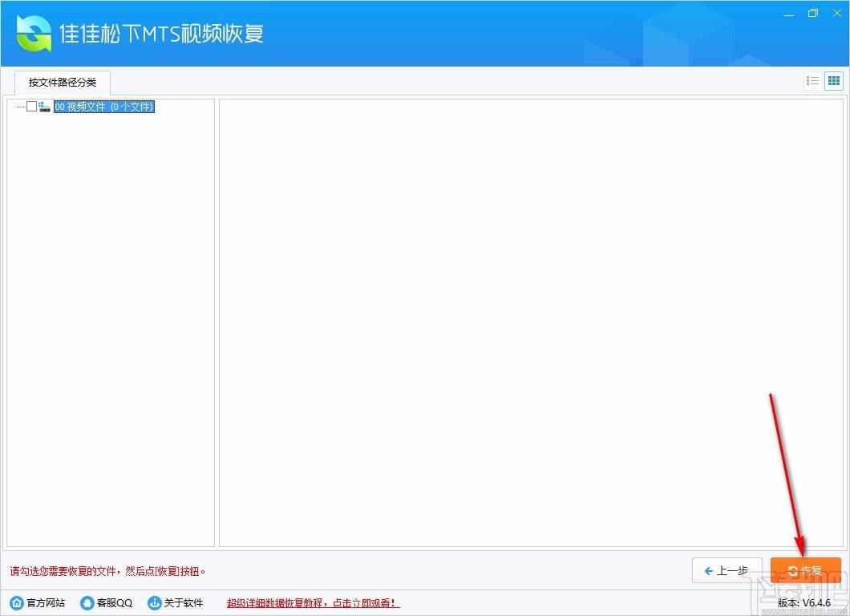Click the QQ icon beside 客服QQ
The image size is (850, 616).
[87, 603]
